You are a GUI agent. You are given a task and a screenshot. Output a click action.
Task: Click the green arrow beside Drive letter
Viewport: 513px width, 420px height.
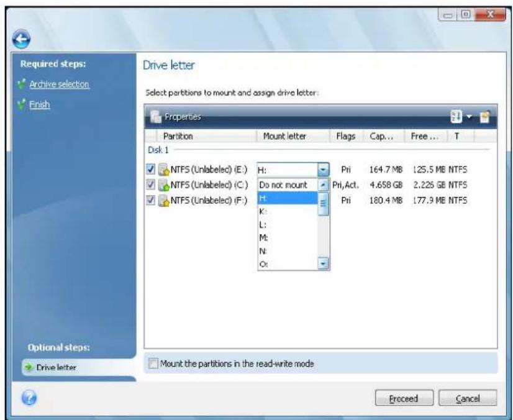click(29, 367)
